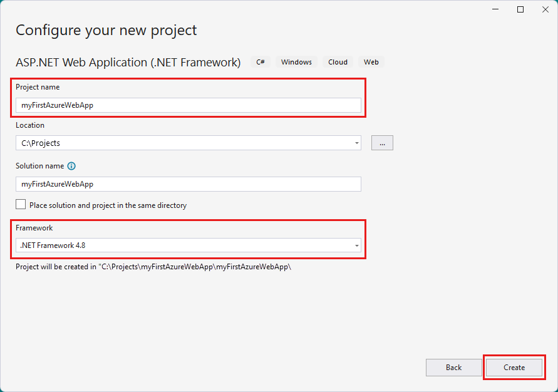This screenshot has height=392, width=558.
Task: Click the Cloud project type tag
Action: [338, 62]
